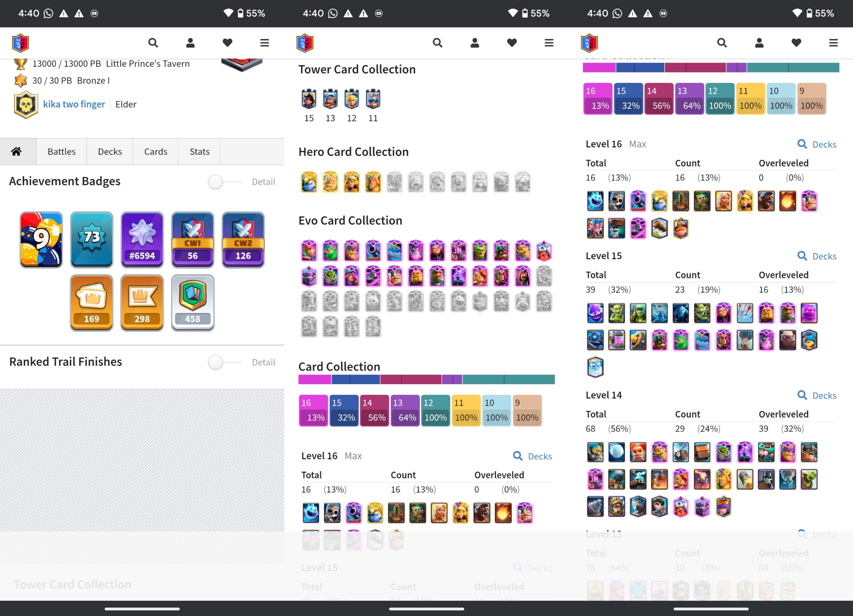The image size is (853, 616).
Task: Select level 15 (32%) swatch on right screen
Action: (x=628, y=99)
